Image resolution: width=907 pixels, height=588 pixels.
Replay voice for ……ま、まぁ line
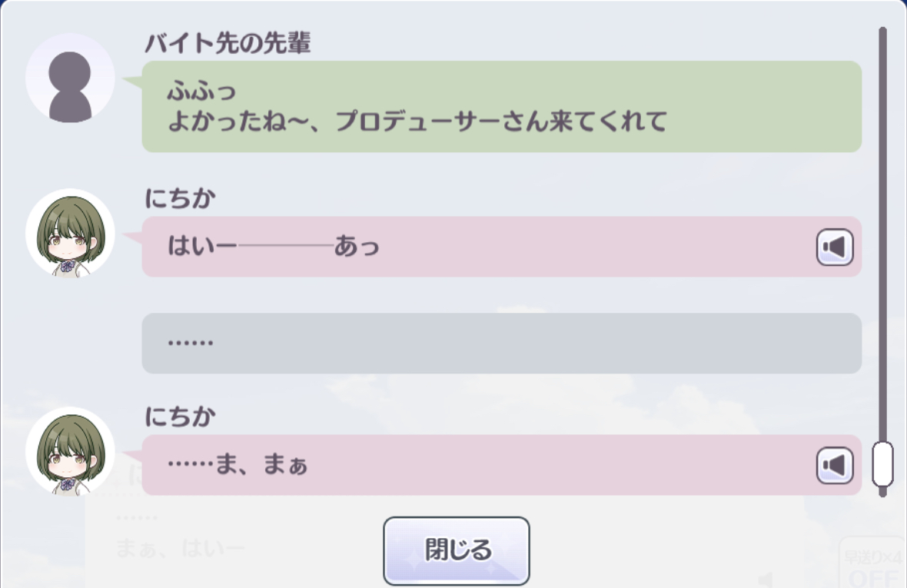click(834, 466)
